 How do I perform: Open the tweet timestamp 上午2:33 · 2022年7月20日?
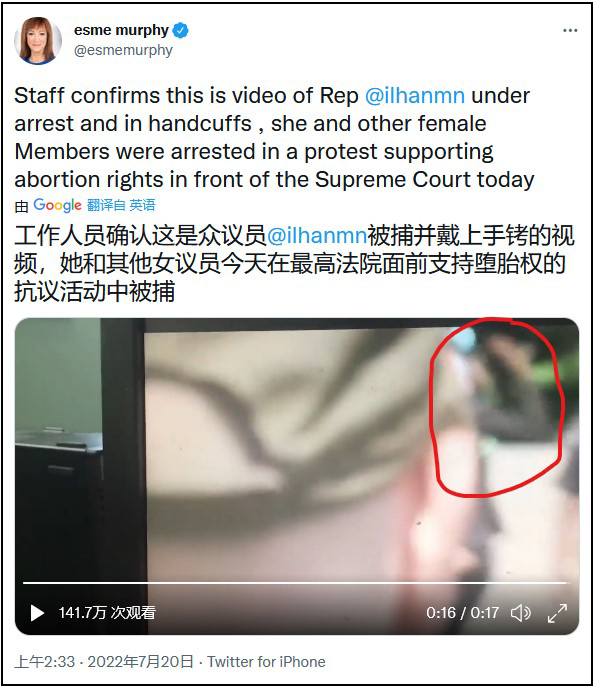pos(104,662)
